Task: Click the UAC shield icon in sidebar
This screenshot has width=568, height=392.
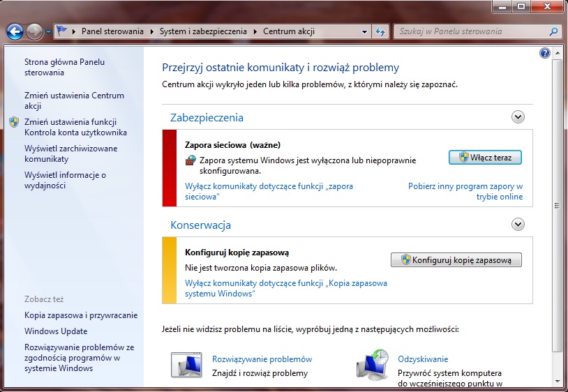Action: tap(14, 122)
